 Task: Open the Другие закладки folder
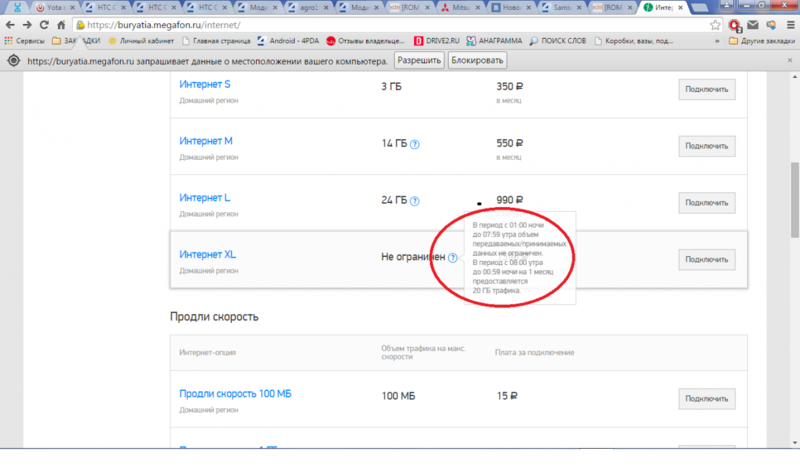click(x=762, y=41)
